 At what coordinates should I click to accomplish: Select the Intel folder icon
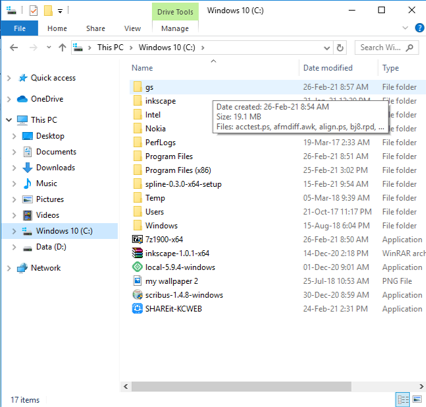[137, 115]
